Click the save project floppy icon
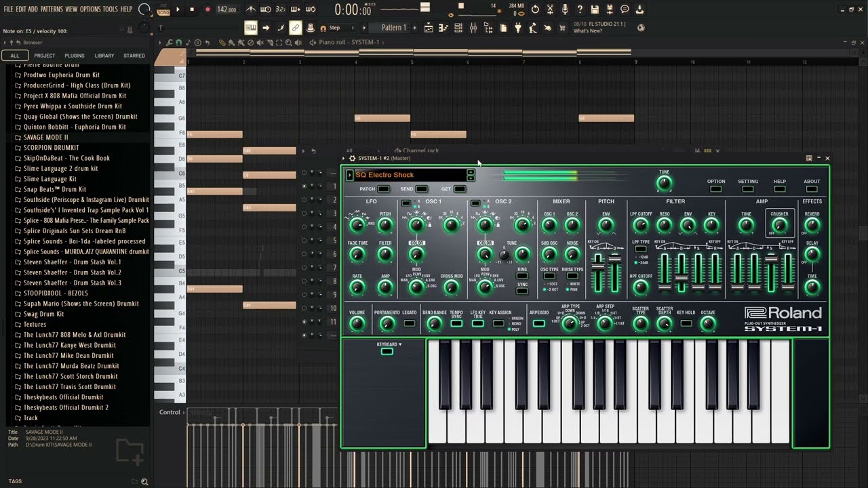This screenshot has width=868, height=488. click(x=595, y=9)
